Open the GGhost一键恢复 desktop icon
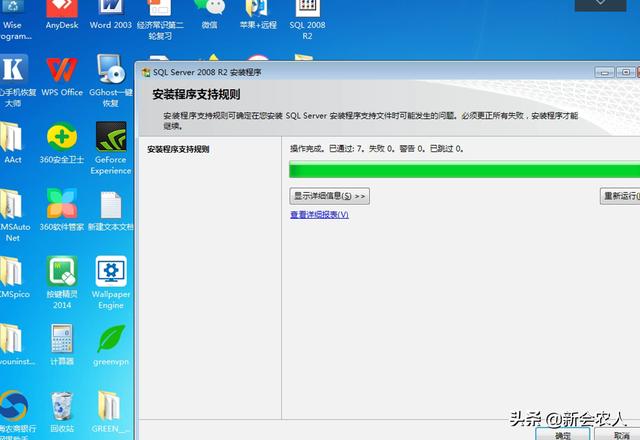 click(111, 80)
